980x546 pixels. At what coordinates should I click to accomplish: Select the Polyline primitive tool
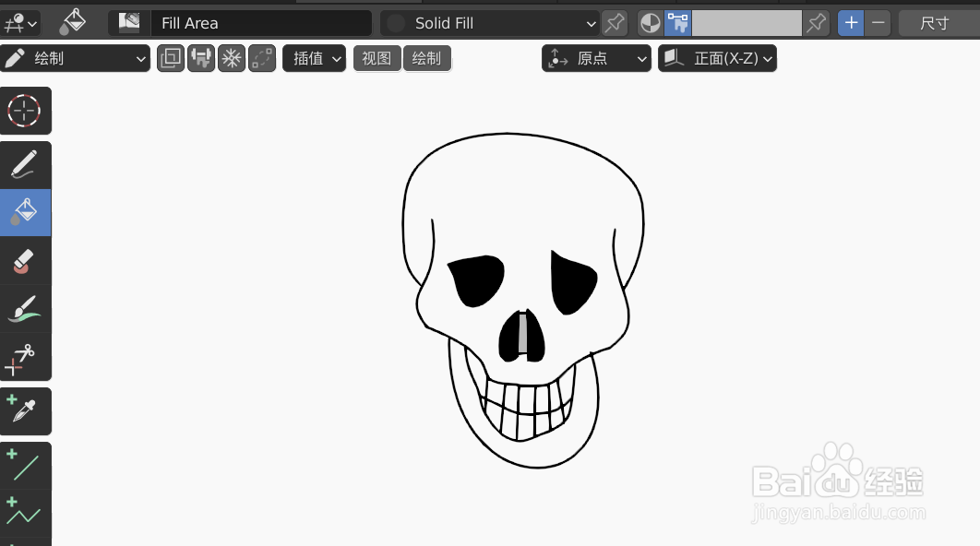(25, 514)
